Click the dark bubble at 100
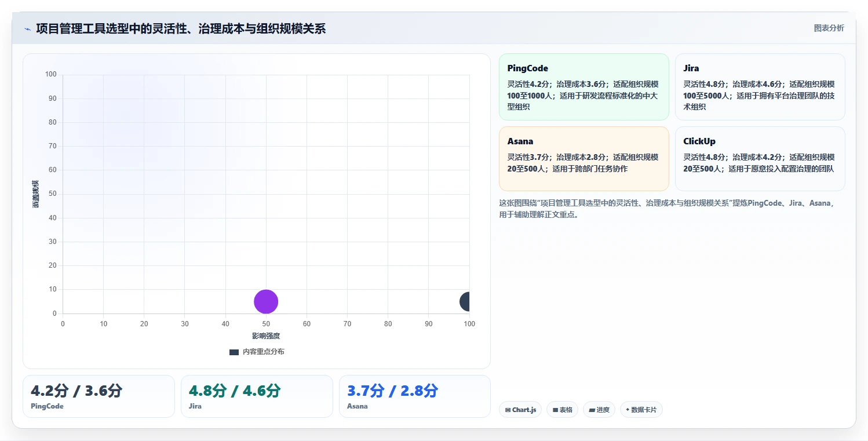This screenshot has height=441, width=868. (465, 301)
